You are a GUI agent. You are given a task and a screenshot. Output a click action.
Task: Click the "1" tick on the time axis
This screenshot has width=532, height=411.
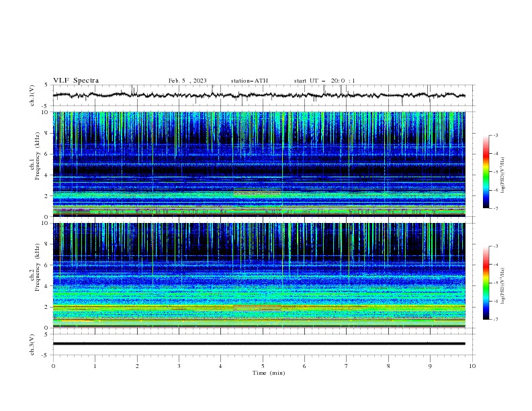95,366
